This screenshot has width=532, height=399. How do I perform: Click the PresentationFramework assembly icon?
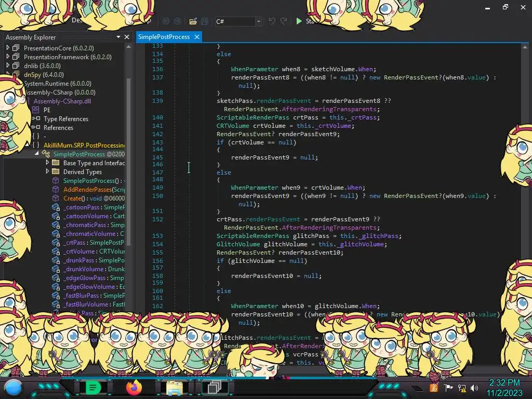coord(16,57)
